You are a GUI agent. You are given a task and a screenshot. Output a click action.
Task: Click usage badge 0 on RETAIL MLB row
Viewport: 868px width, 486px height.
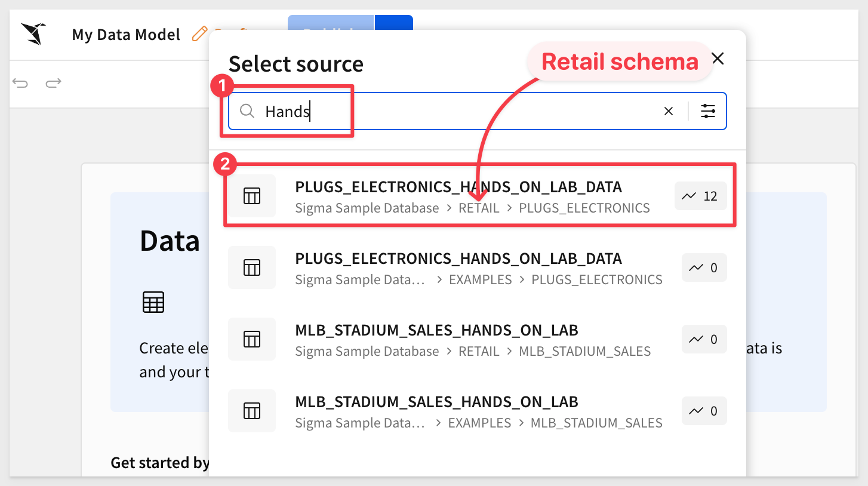[704, 339]
